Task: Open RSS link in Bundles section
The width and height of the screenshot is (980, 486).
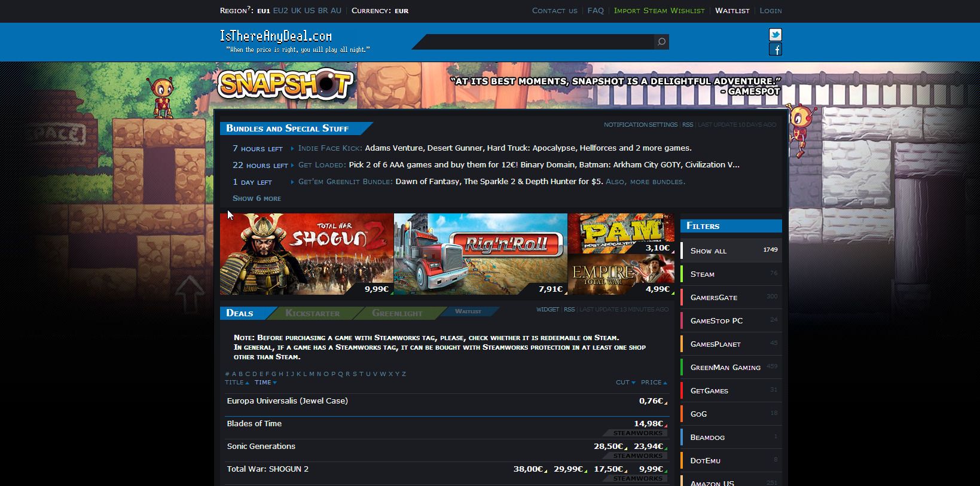Action: (688, 125)
